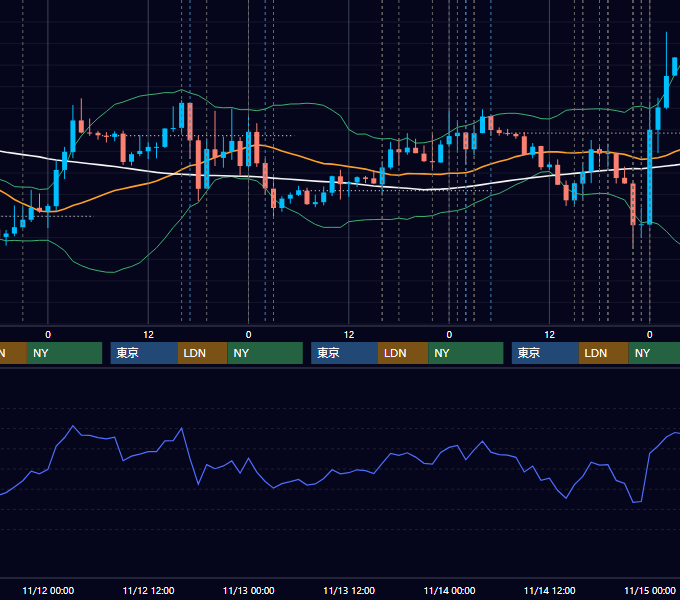Click the 11/12 00:00 time axis label

click(48, 590)
